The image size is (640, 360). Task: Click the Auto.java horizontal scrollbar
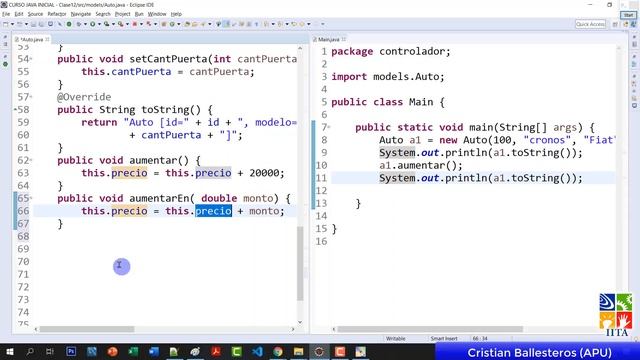tap(87, 329)
